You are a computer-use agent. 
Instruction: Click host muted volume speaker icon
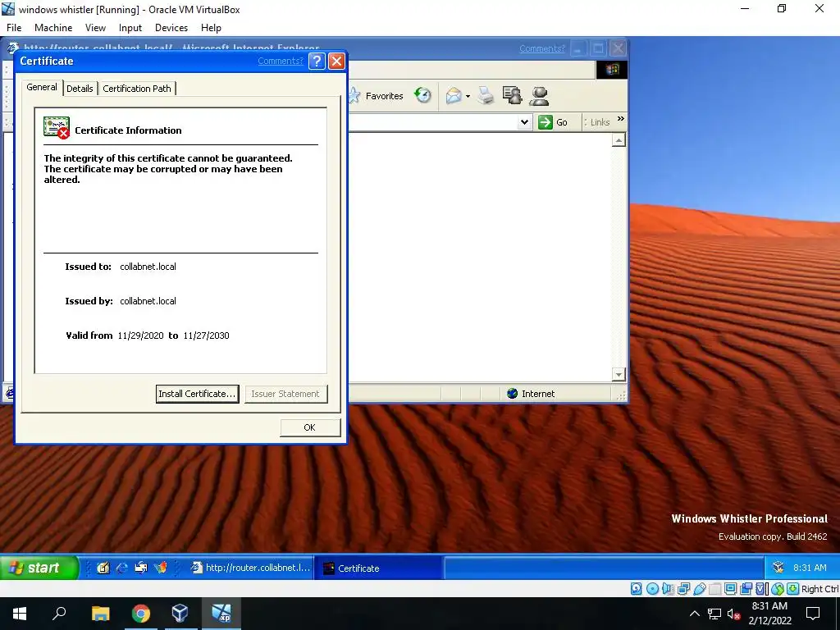733,614
